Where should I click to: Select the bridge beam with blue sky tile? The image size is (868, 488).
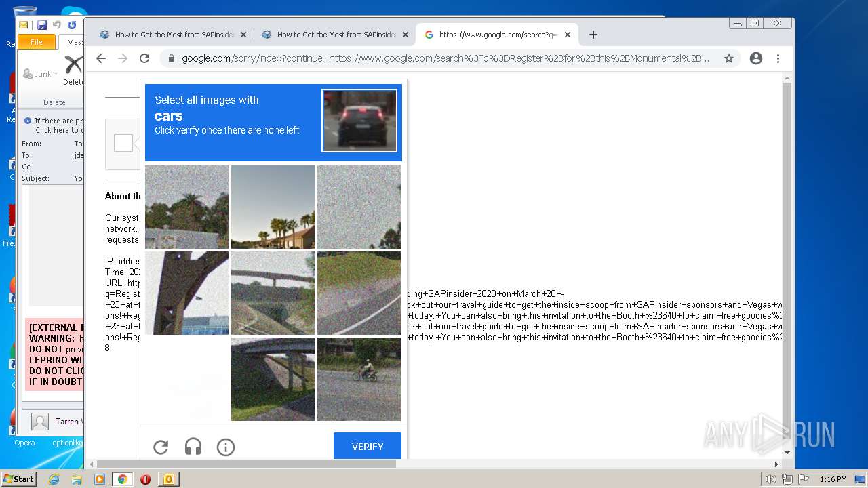tap(186, 293)
